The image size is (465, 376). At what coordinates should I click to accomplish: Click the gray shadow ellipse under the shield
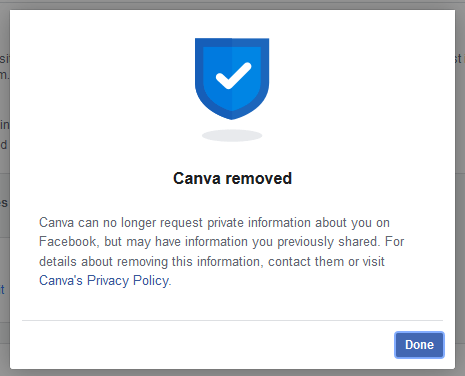(x=232, y=136)
